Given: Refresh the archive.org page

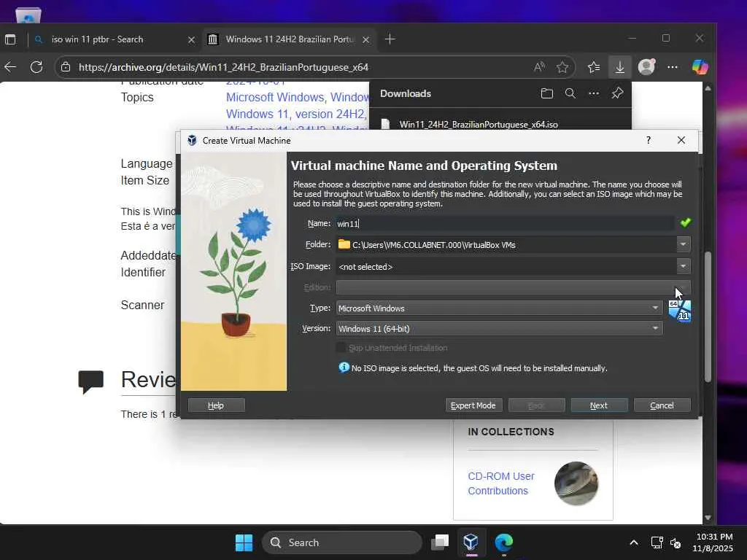Looking at the screenshot, I should click(36, 67).
